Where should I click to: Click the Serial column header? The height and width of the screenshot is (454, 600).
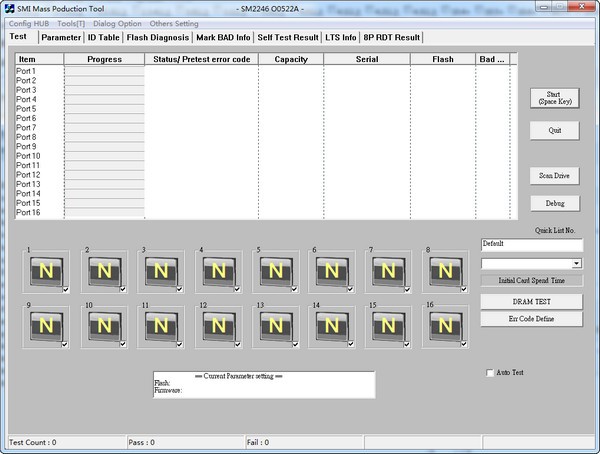pyautogui.click(x=367, y=59)
